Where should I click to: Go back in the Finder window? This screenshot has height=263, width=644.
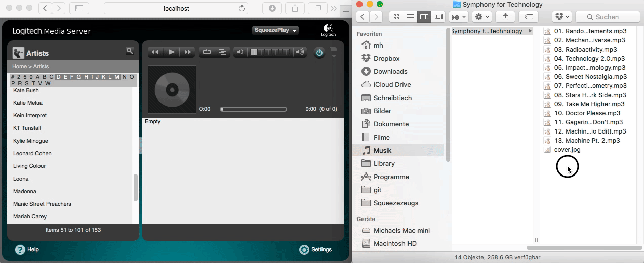363,17
